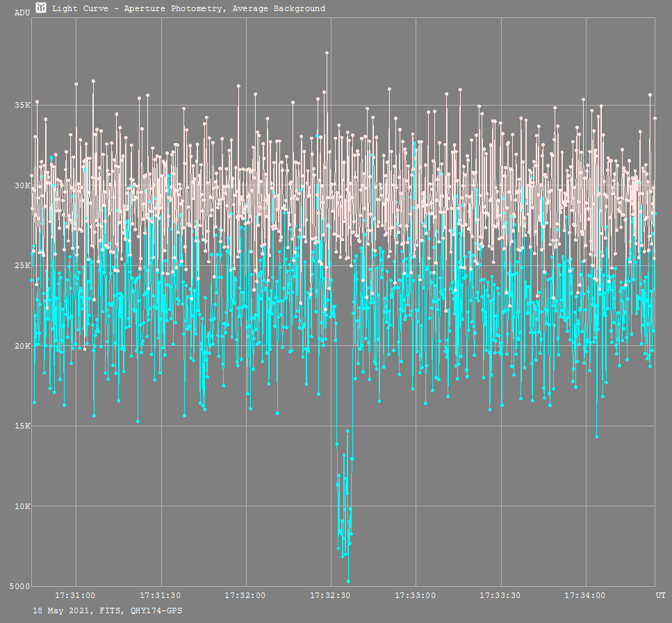Click the Tangra logo icon in the title
This screenshot has width=672, height=623.
pos(41,8)
